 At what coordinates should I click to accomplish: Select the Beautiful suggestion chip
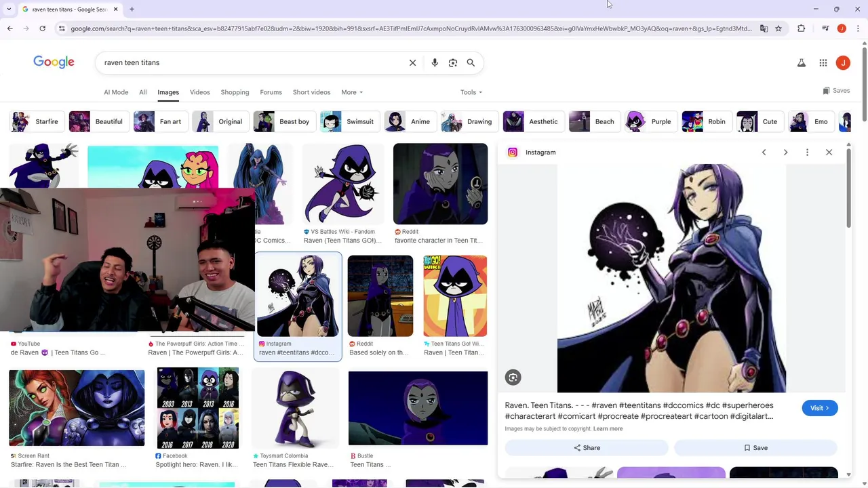coord(98,121)
